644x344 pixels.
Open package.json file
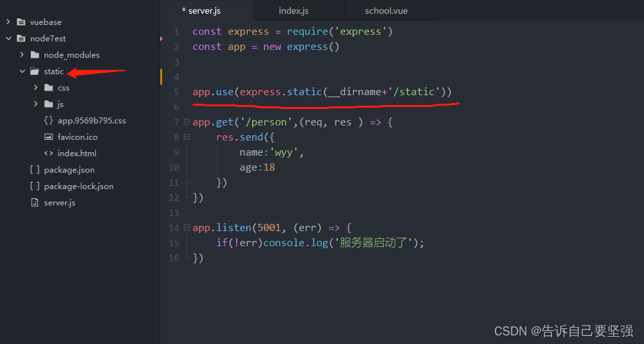coord(69,170)
